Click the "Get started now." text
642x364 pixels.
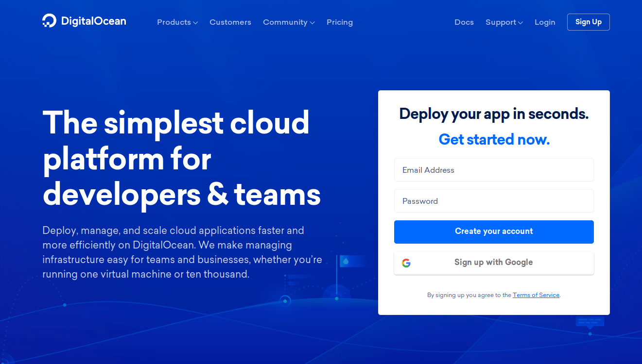click(494, 140)
